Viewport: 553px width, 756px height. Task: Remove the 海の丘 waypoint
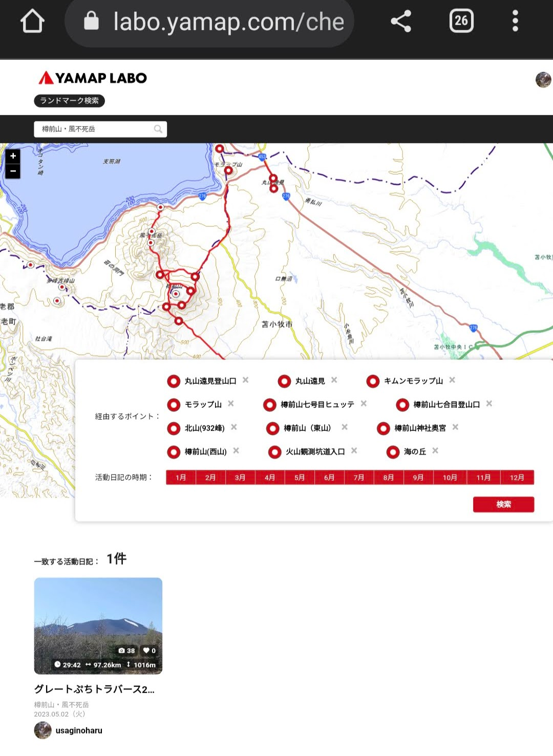click(x=435, y=451)
